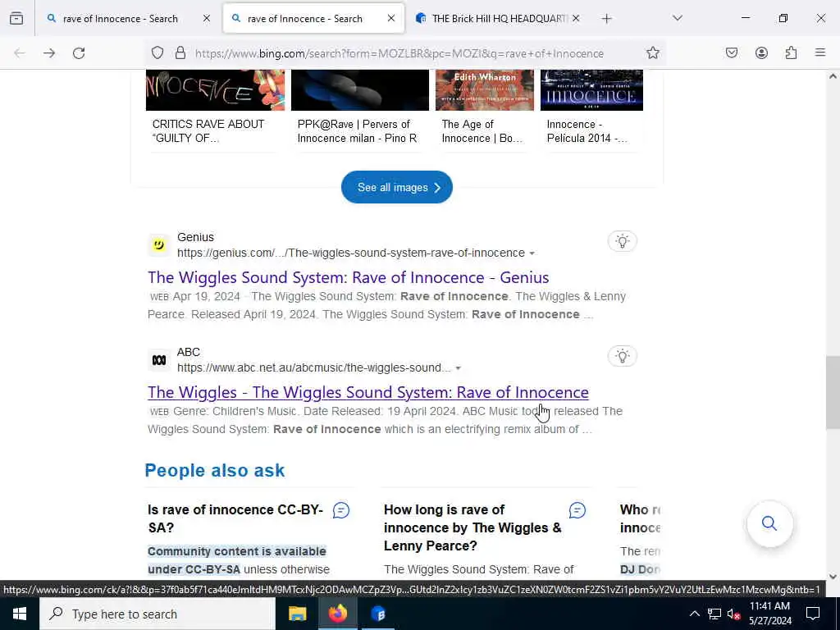Close the first rave of Innocence tab
The height and width of the screenshot is (630, 840).
pyautogui.click(x=207, y=19)
